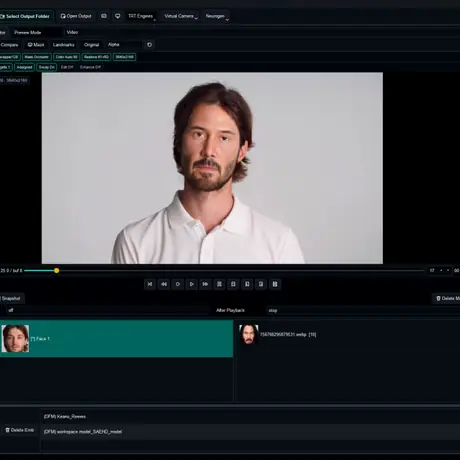Click the Mask Occluder chip
460x460 pixels.
[37, 57]
